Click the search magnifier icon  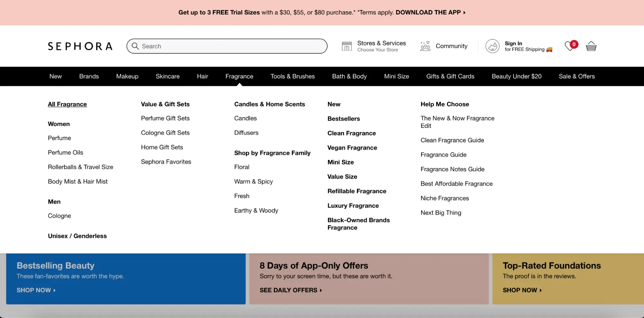tap(135, 46)
